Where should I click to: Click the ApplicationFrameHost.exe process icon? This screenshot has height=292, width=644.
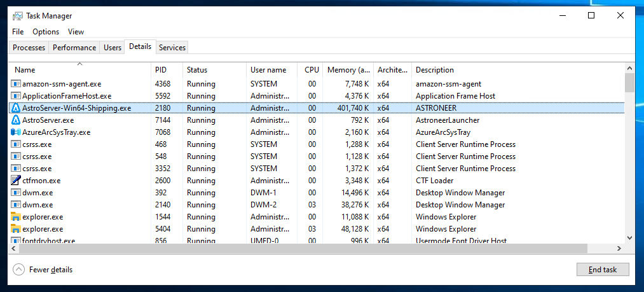[x=16, y=96]
